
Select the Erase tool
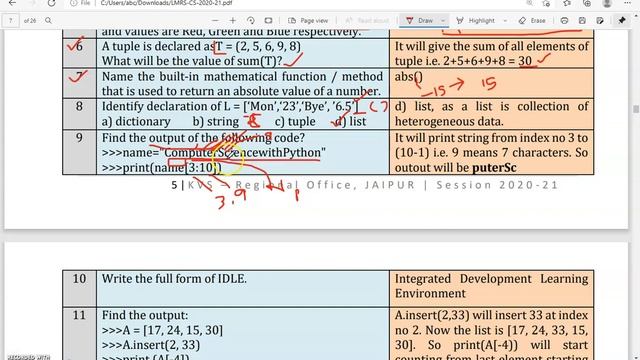tap(532, 20)
